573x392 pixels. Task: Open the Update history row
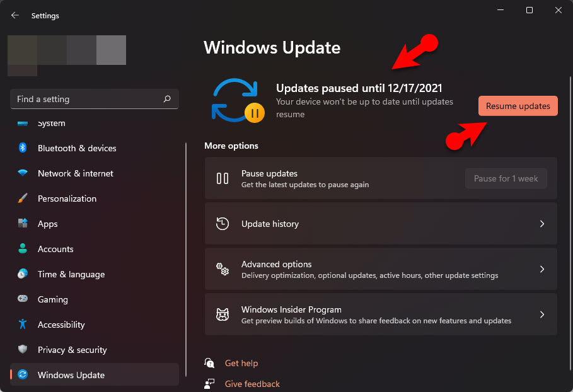point(381,224)
